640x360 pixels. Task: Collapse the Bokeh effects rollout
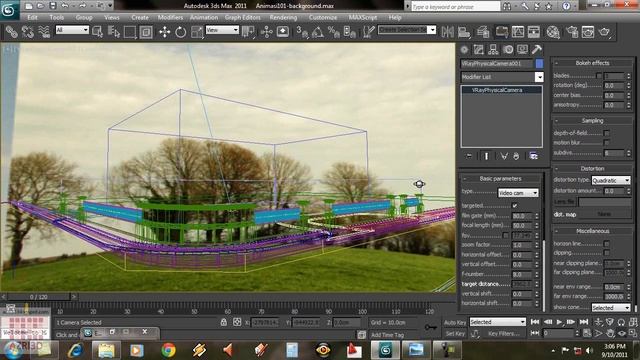click(x=592, y=63)
